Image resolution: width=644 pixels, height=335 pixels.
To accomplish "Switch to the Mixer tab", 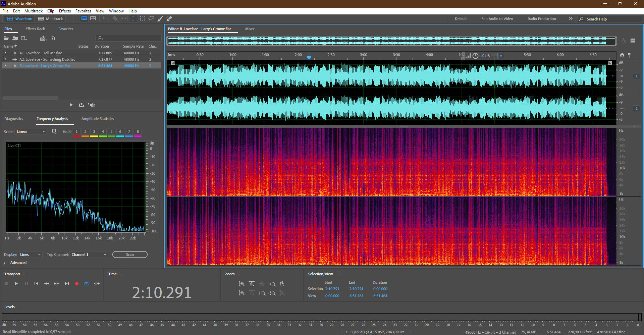I will tap(250, 29).
